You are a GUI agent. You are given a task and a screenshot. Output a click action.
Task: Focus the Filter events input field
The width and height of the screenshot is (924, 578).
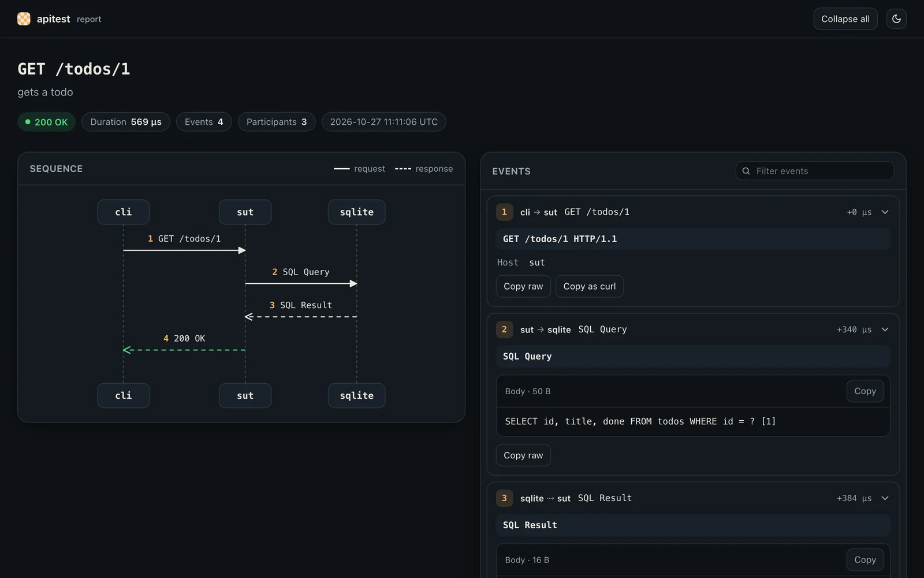point(815,171)
